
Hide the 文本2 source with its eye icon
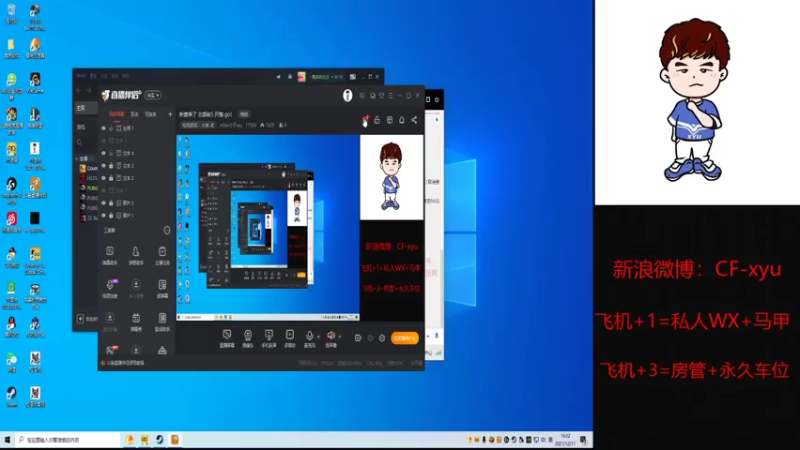104,178
